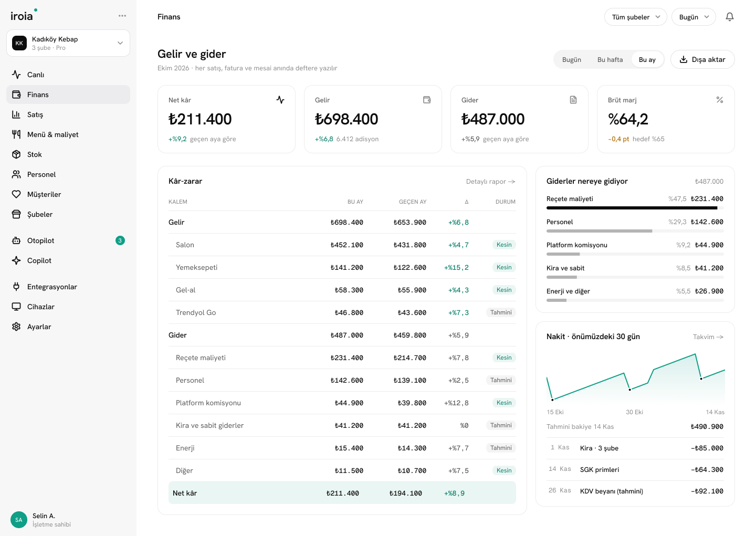Click the Şubeler store icon
Image resolution: width=756 pixels, height=536 pixels.
pyautogui.click(x=16, y=214)
